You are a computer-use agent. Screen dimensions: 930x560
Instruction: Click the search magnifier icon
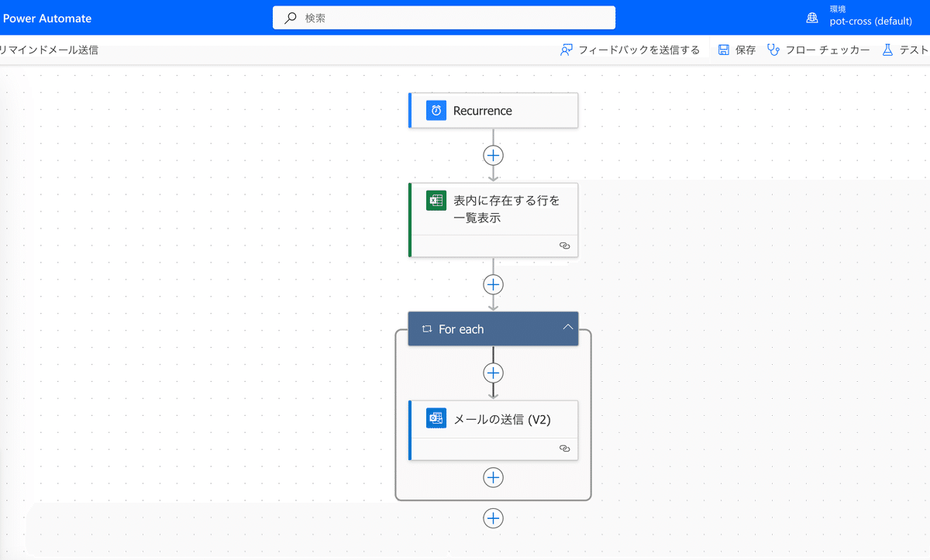pyautogui.click(x=291, y=18)
